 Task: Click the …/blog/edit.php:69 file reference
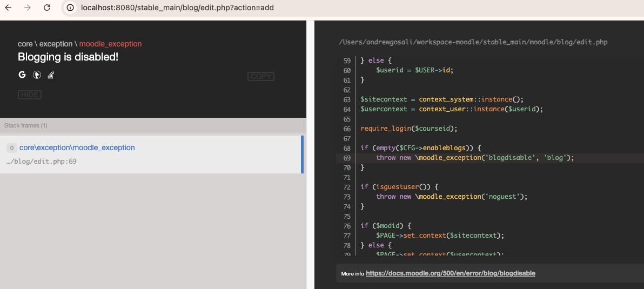point(42,162)
